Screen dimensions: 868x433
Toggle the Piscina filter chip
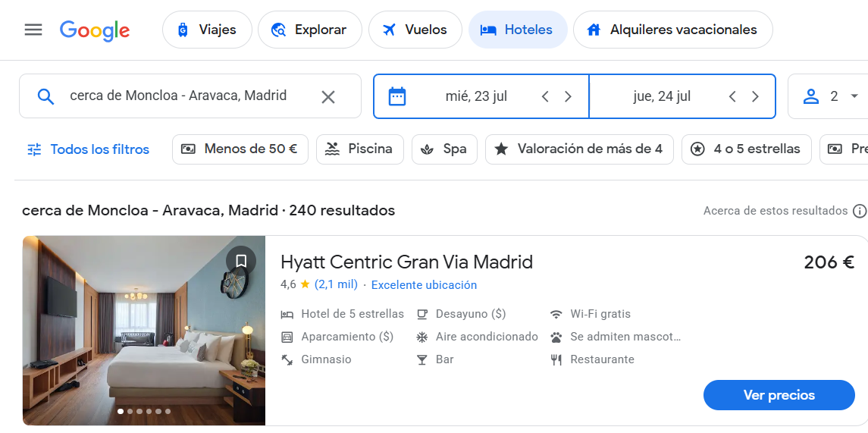point(360,149)
